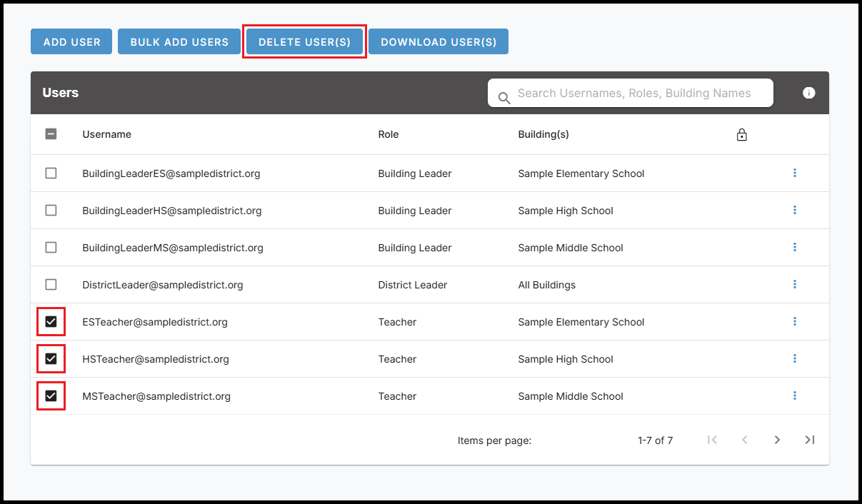Screen dimensions: 862x504
Task: Jump to last page arrow
Action: (x=809, y=440)
